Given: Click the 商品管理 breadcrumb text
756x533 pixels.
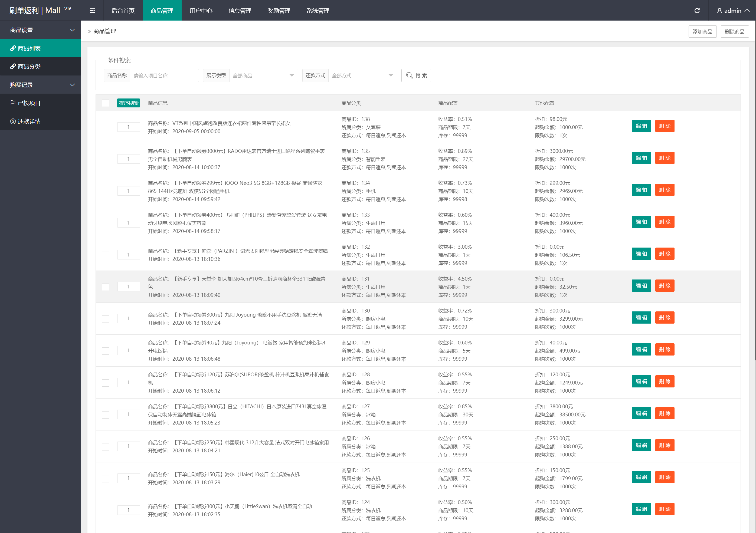Looking at the screenshot, I should pos(105,31).
